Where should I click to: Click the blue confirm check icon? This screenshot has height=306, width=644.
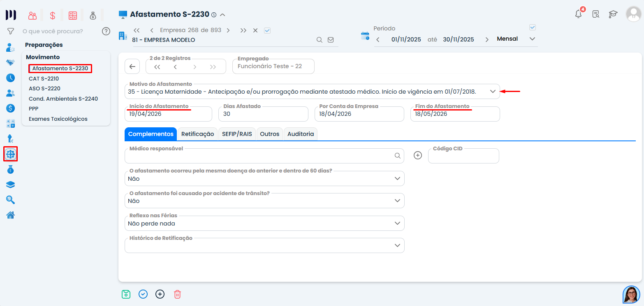pos(143,294)
